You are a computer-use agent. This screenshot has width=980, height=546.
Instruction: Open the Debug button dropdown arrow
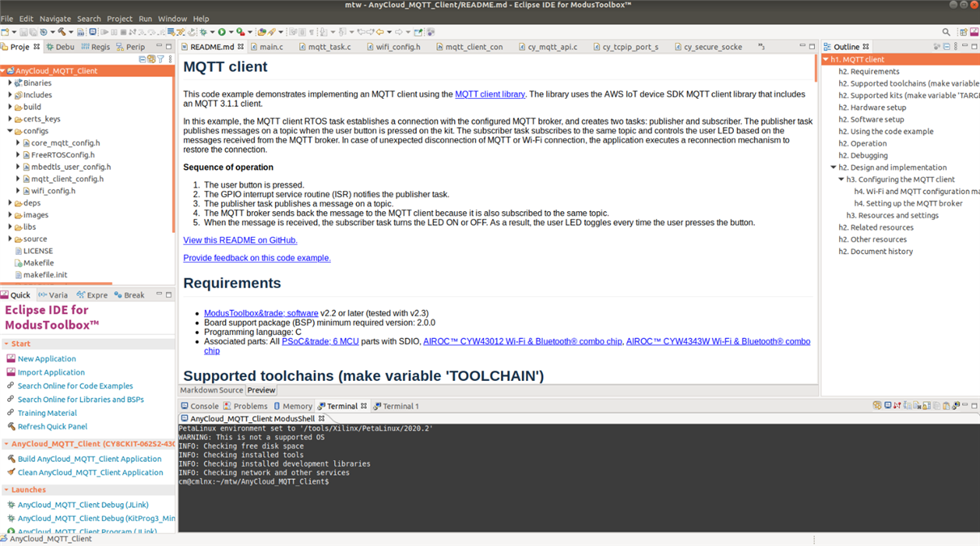coord(211,32)
